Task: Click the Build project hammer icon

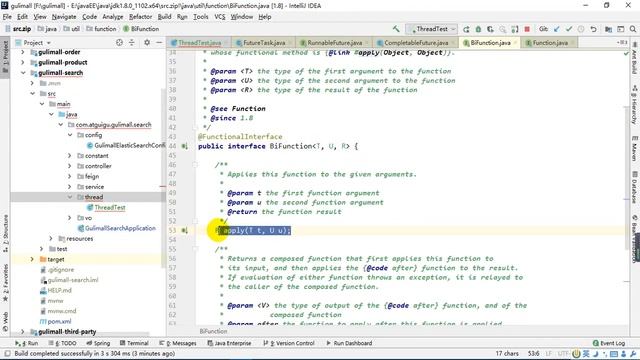Action: pyautogui.click(x=396, y=29)
